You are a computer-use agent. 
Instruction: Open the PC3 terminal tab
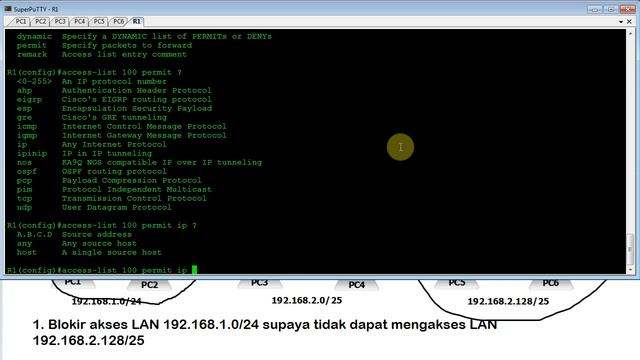pyautogui.click(x=60, y=21)
